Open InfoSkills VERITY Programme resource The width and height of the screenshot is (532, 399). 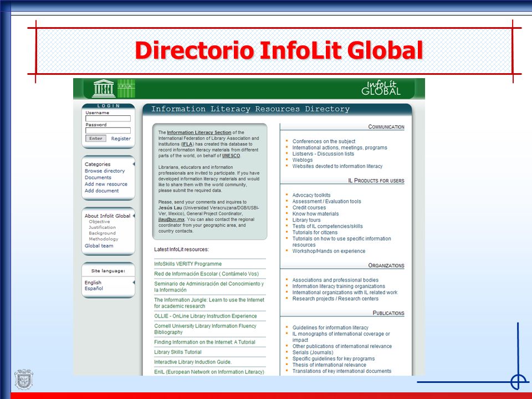tap(188, 264)
